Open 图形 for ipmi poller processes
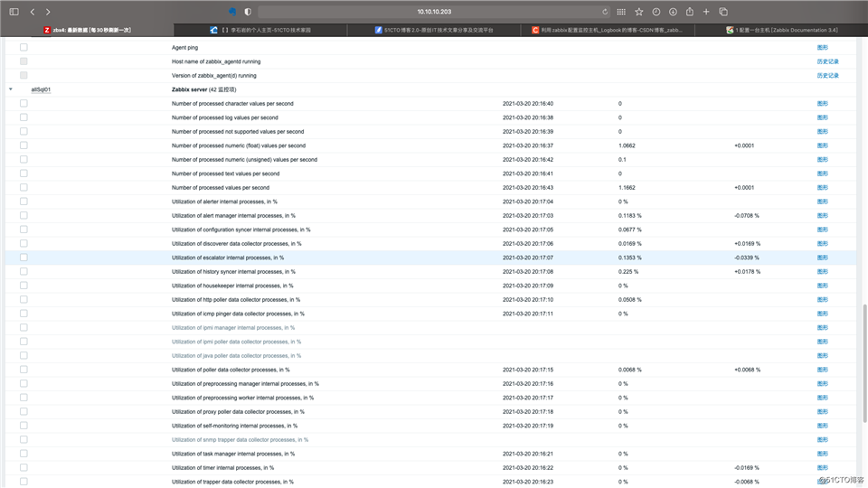868x488 pixels. pos(822,342)
